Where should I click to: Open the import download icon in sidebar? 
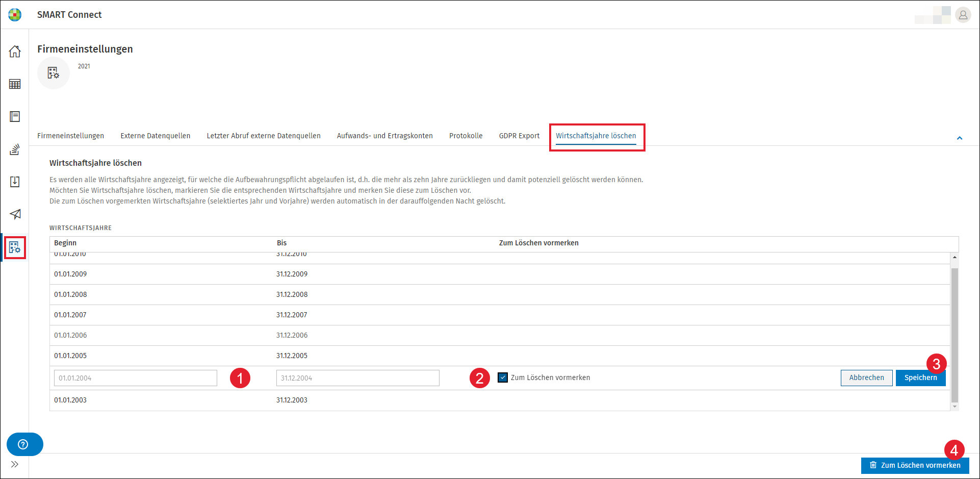pos(15,182)
